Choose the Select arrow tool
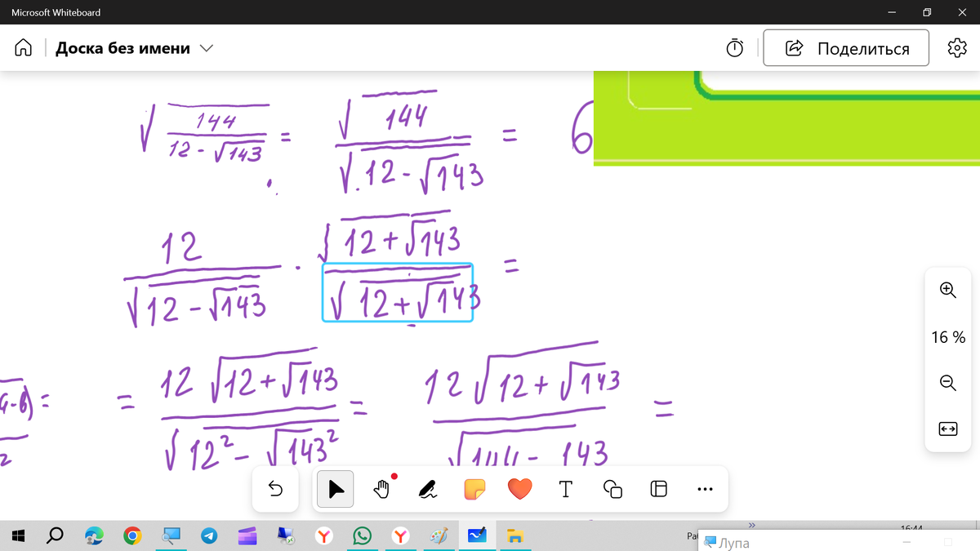This screenshot has width=980, height=551. point(336,489)
